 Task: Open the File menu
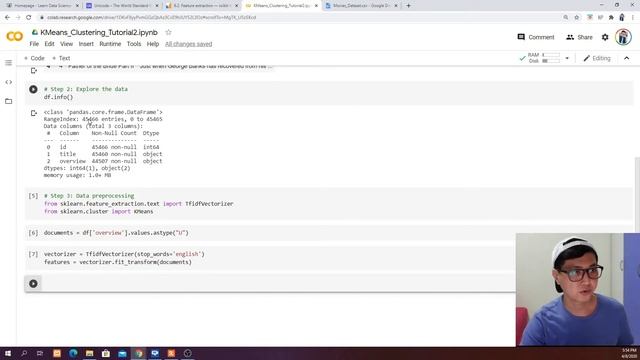(34, 44)
